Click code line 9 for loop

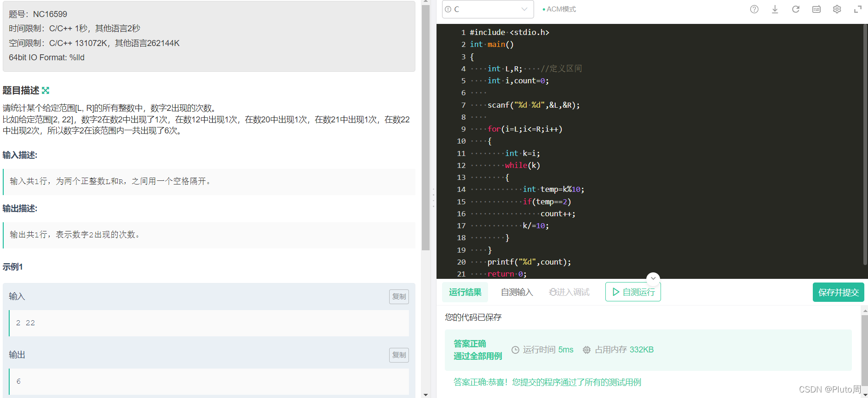525,129
